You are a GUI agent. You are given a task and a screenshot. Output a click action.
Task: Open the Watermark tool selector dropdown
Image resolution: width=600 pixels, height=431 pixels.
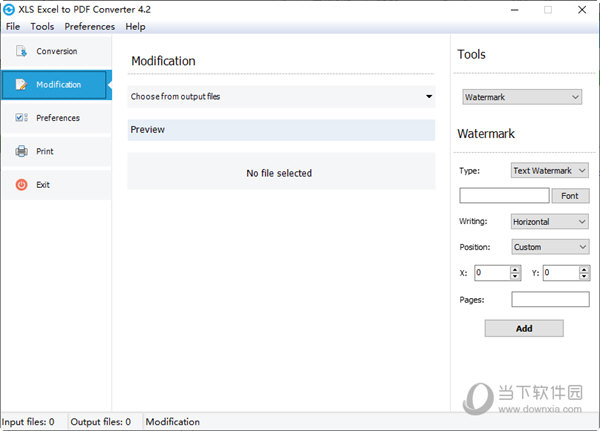coord(522,97)
